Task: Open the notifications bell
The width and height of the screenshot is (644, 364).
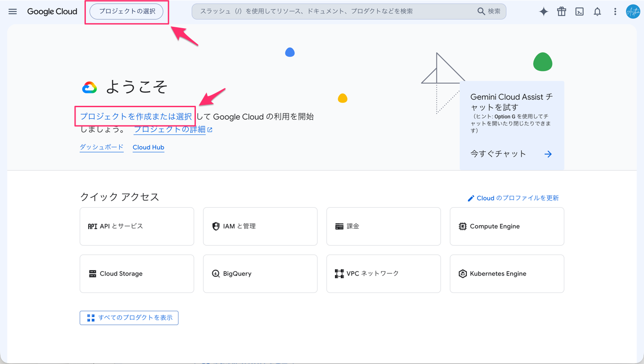Action: [x=597, y=12]
